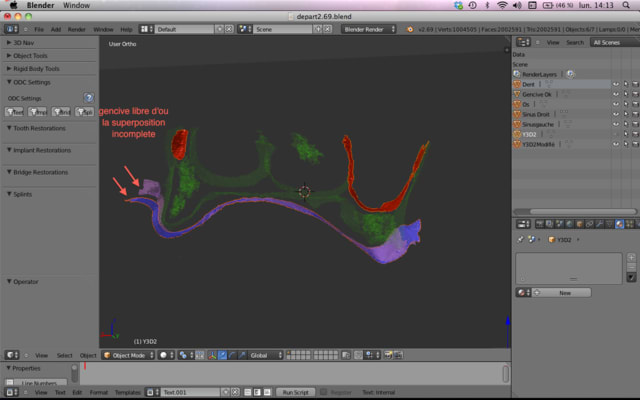Image resolution: width=640 pixels, height=400 pixels.
Task: Click the Run Script button
Action: point(298,392)
